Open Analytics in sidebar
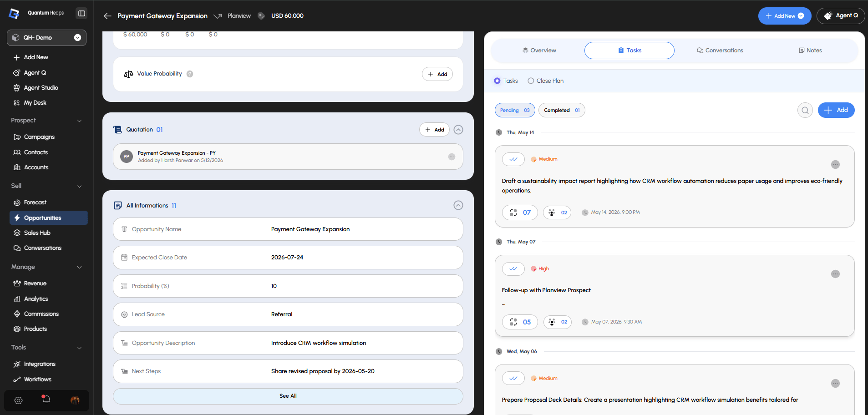868x415 pixels. pos(36,299)
